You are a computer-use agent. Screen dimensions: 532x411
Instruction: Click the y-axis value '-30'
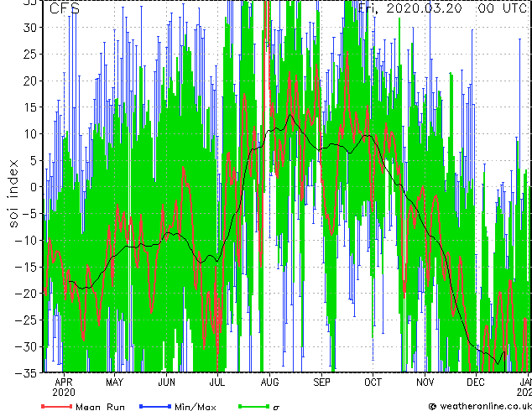pyautogui.click(x=26, y=346)
